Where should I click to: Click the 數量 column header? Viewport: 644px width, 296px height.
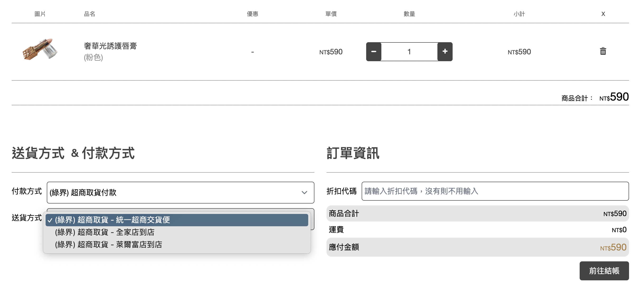(x=409, y=14)
